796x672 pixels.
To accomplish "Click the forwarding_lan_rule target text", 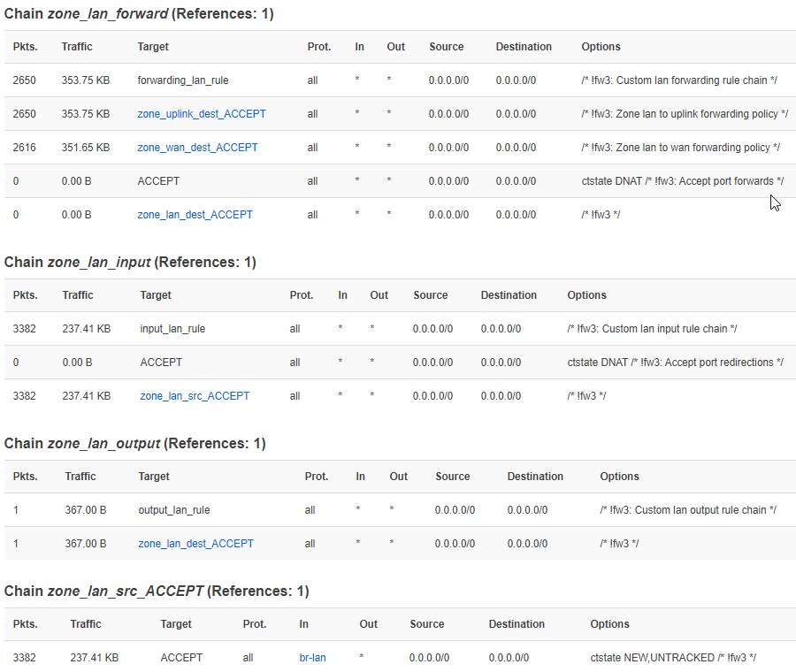I will [183, 80].
